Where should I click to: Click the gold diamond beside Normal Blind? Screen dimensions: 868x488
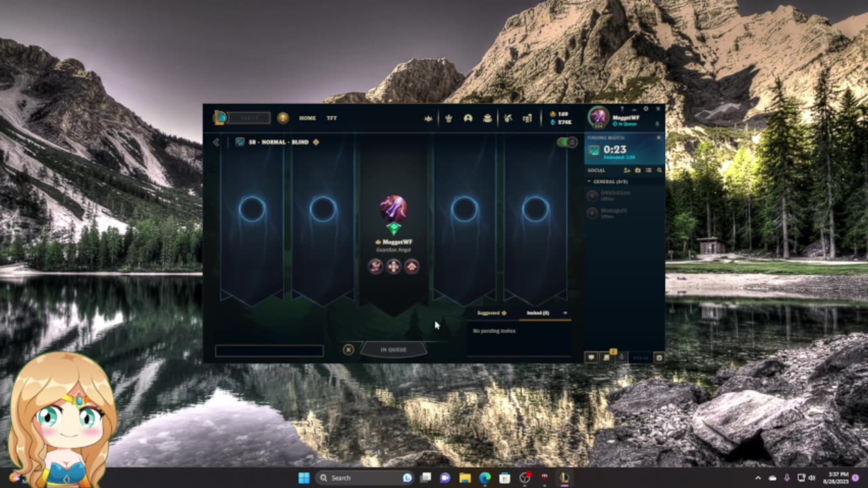(316, 142)
